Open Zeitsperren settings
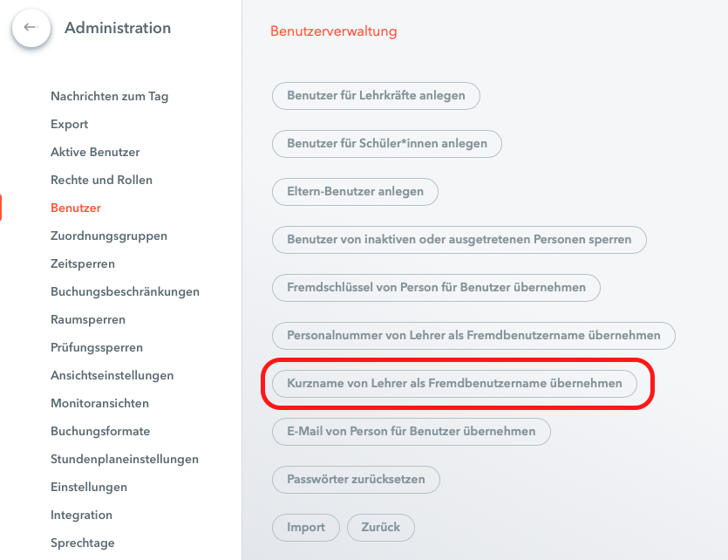The image size is (728, 560). (83, 263)
